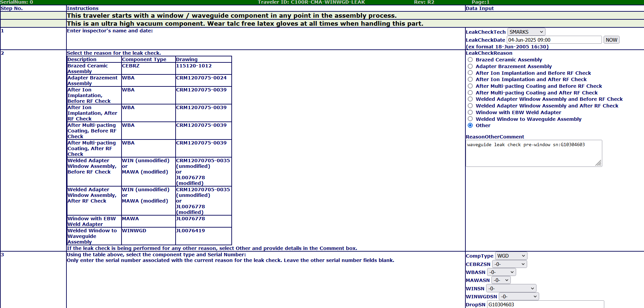Click the Page:1 header label
Image resolution: width=644 pixels, height=308 pixels.
pyautogui.click(x=480, y=2)
